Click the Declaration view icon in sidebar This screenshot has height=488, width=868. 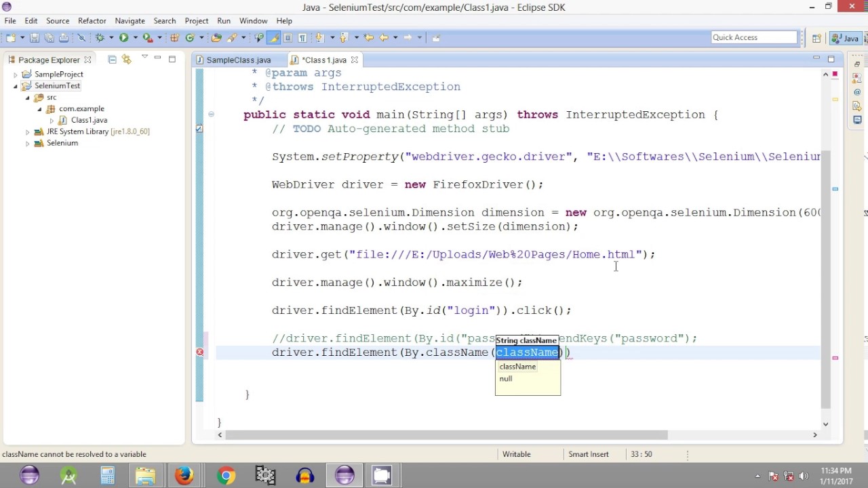pos(857,106)
